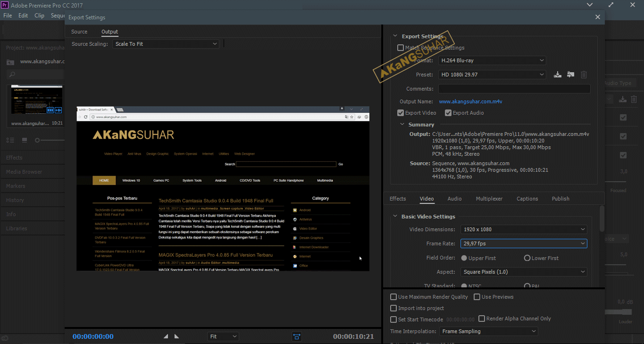
Task: Click inside the Comments input field
Action: (x=514, y=89)
